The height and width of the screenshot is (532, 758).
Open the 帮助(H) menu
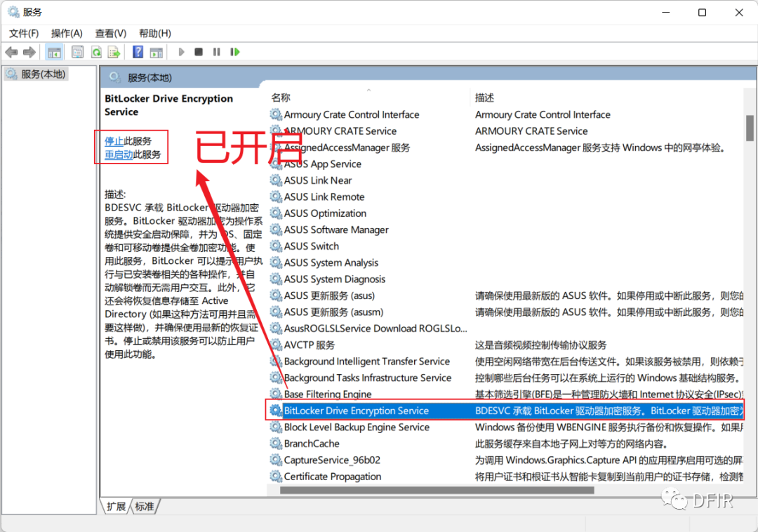coord(154,33)
